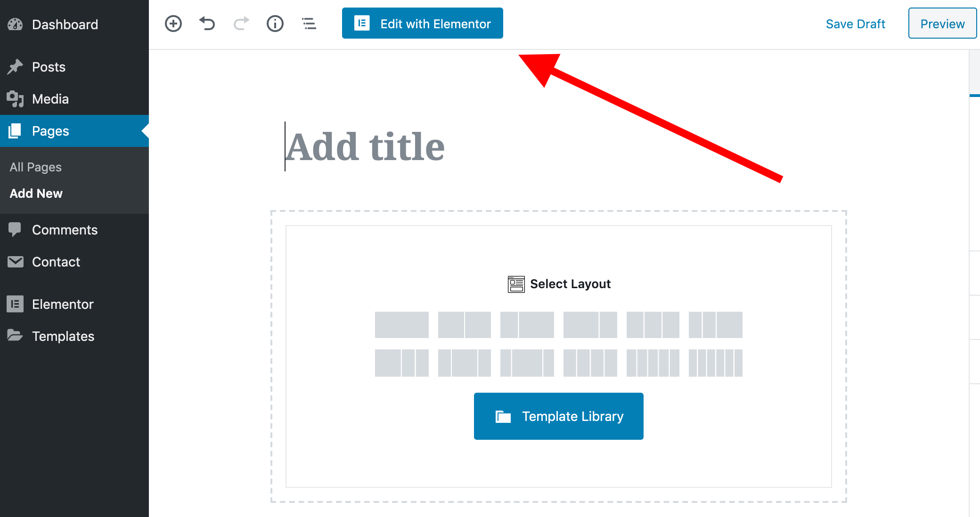This screenshot has height=517, width=980.
Task: Click the Add New Element icon
Action: tap(175, 24)
